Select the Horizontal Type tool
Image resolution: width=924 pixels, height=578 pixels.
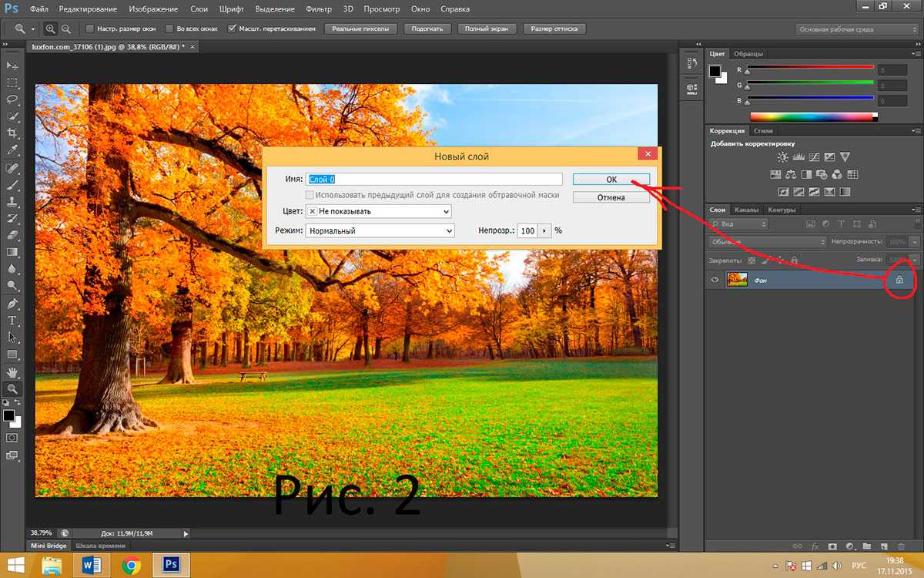[12, 320]
